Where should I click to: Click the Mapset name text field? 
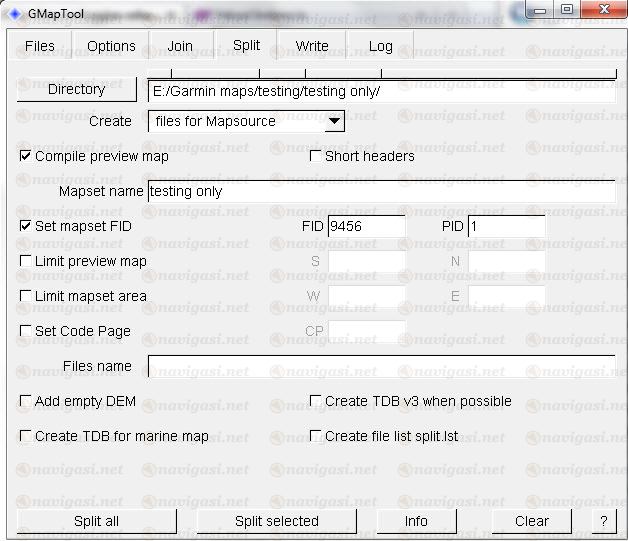point(380,191)
